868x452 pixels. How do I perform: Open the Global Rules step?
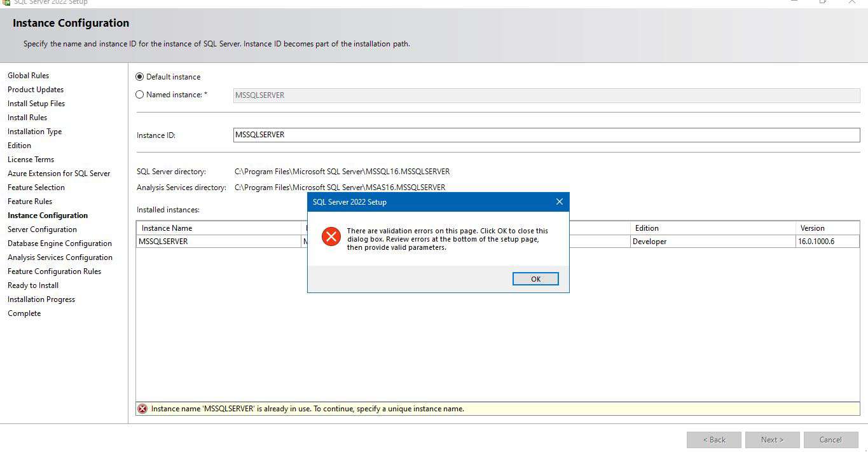tap(28, 76)
